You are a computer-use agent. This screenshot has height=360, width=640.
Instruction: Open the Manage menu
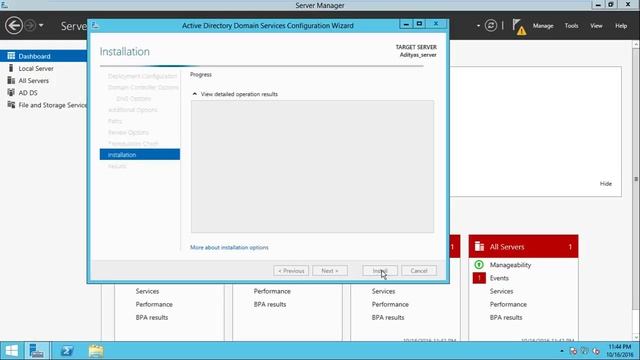(543, 26)
